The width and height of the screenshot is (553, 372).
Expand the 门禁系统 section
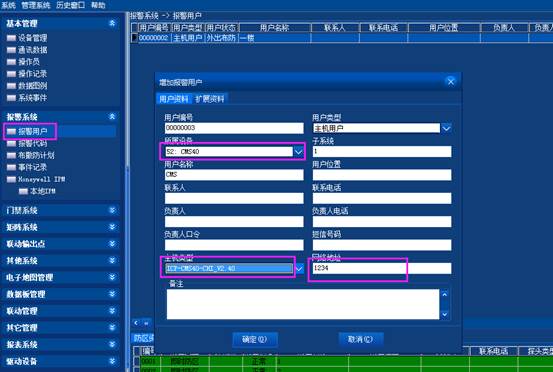(112, 210)
